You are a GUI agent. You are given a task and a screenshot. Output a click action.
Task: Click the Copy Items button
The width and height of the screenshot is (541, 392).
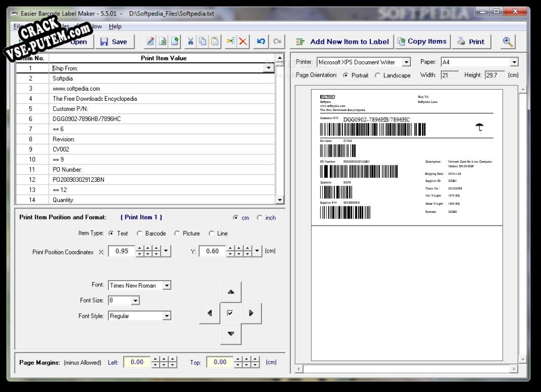[x=423, y=42]
